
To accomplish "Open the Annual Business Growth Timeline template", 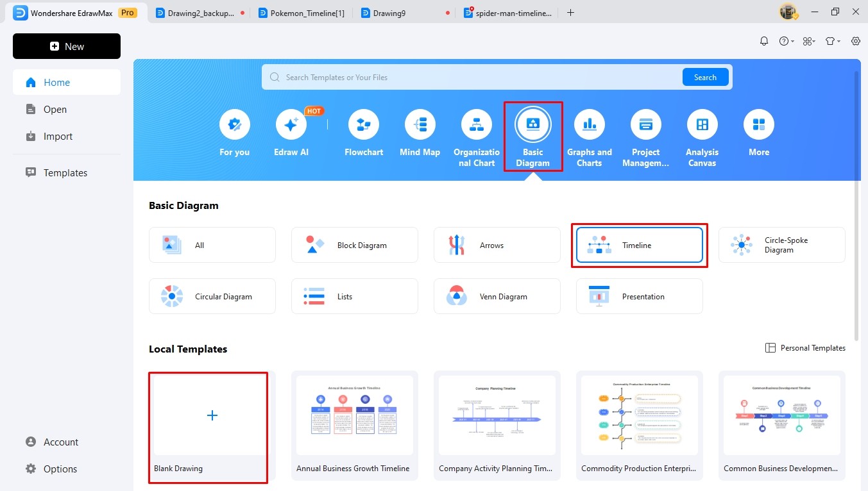I will point(355,426).
